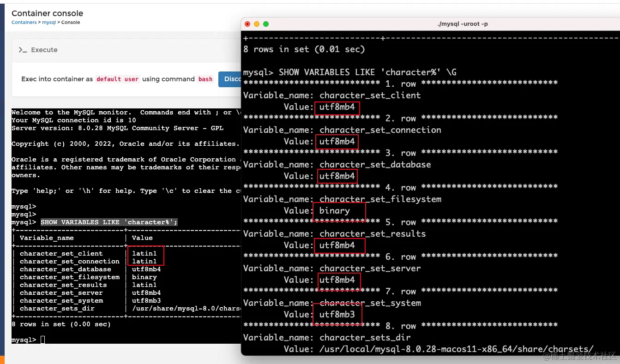Screen dimensions: 620x364
Task: Click utf8mb4 value under character_set_client in terminal
Action: click(337, 107)
